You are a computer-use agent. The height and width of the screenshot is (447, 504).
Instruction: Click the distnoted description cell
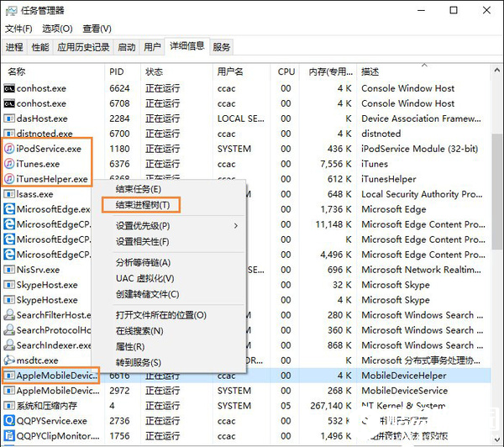[381, 134]
